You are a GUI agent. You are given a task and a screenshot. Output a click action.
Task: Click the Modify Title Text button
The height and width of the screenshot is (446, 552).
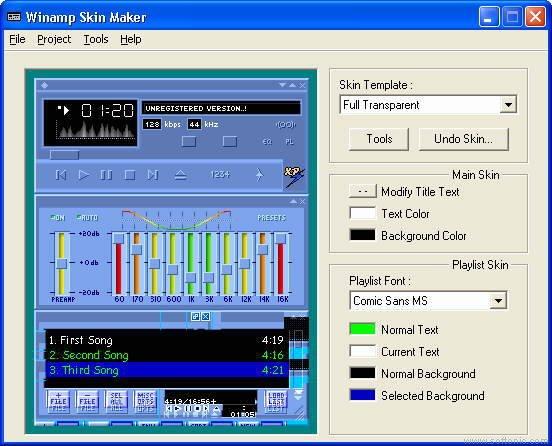point(363,191)
